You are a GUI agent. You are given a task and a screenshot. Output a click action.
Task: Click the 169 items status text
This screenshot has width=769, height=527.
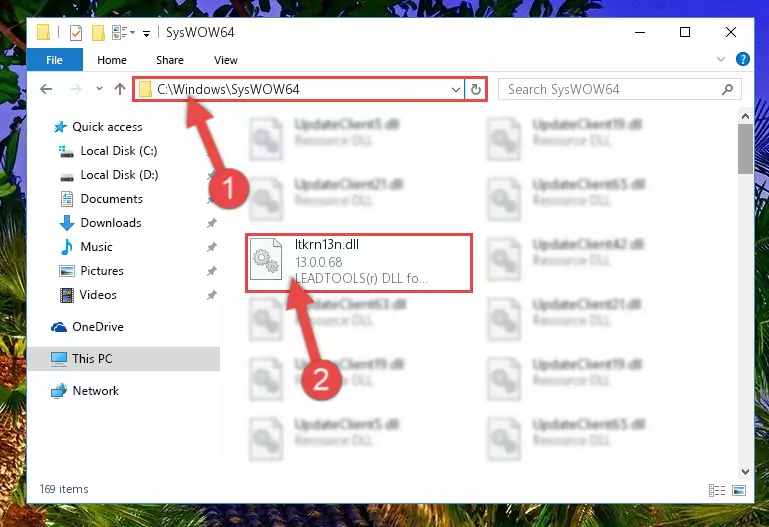coord(64,489)
